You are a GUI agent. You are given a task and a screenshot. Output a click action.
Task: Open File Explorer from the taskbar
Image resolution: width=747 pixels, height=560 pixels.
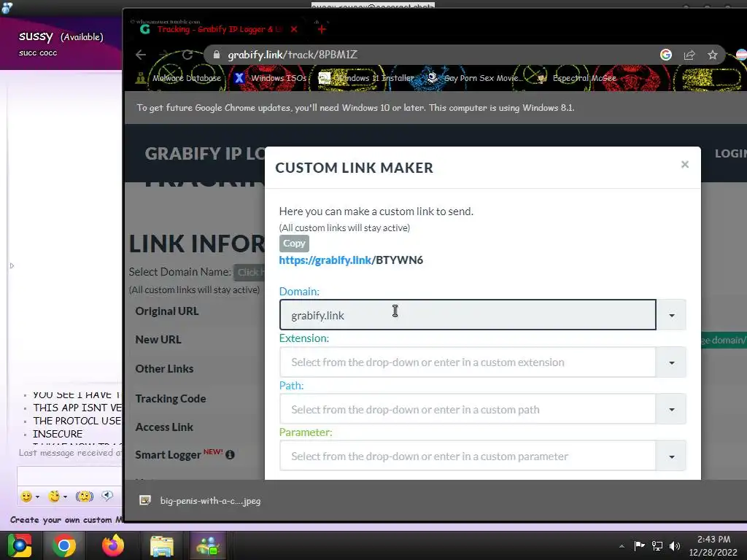click(x=162, y=545)
